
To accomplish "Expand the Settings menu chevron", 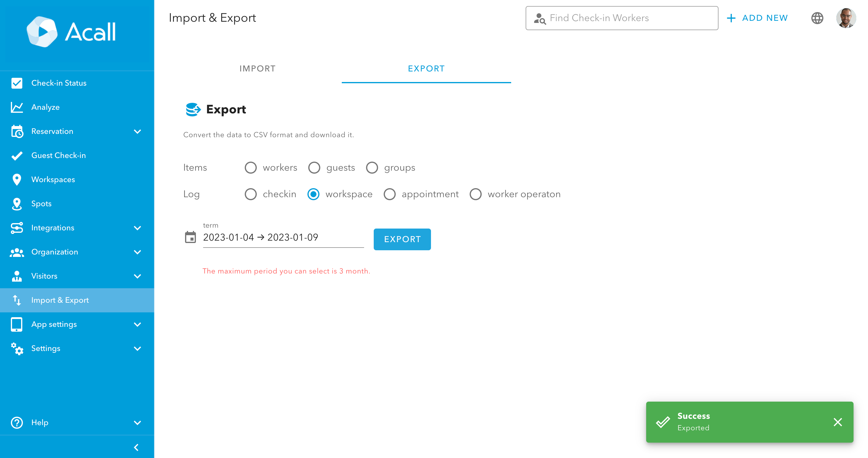I will click(137, 349).
